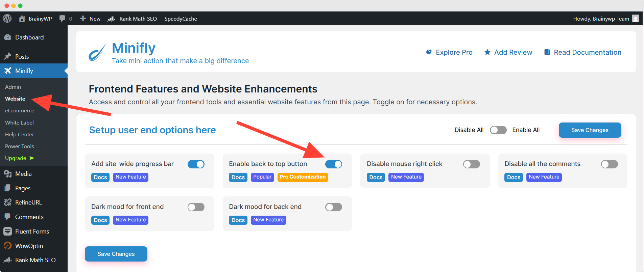This screenshot has width=644, height=272.
Task: Click the Fluent Forms icon in sidebar
Action: tap(8, 232)
